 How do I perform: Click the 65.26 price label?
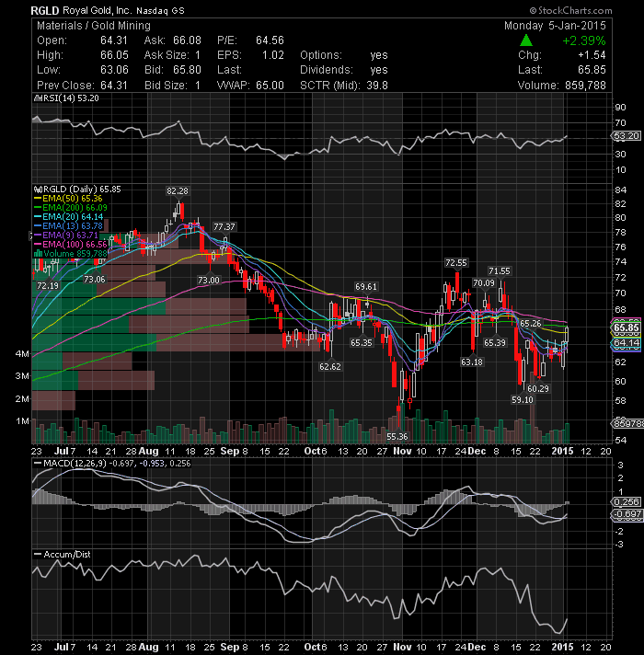(x=531, y=323)
